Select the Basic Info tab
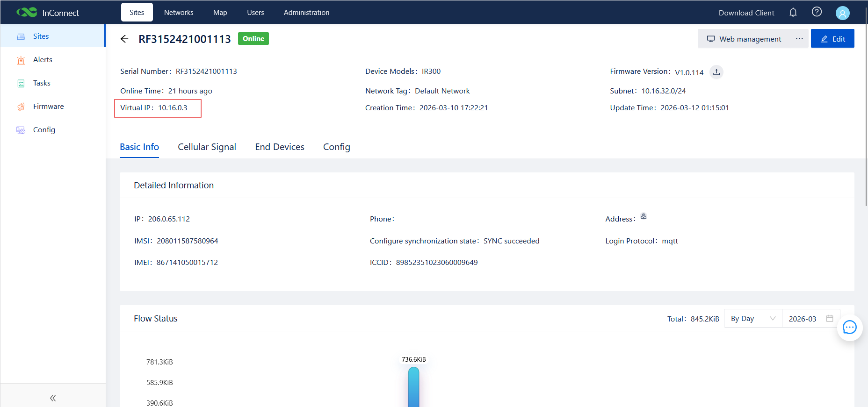The width and height of the screenshot is (868, 407). [139, 147]
